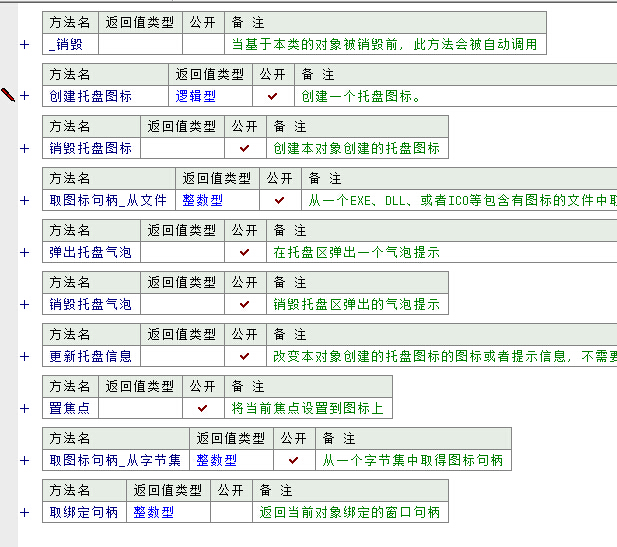Toggle public checkmark for 更新托盘信息

click(245, 356)
